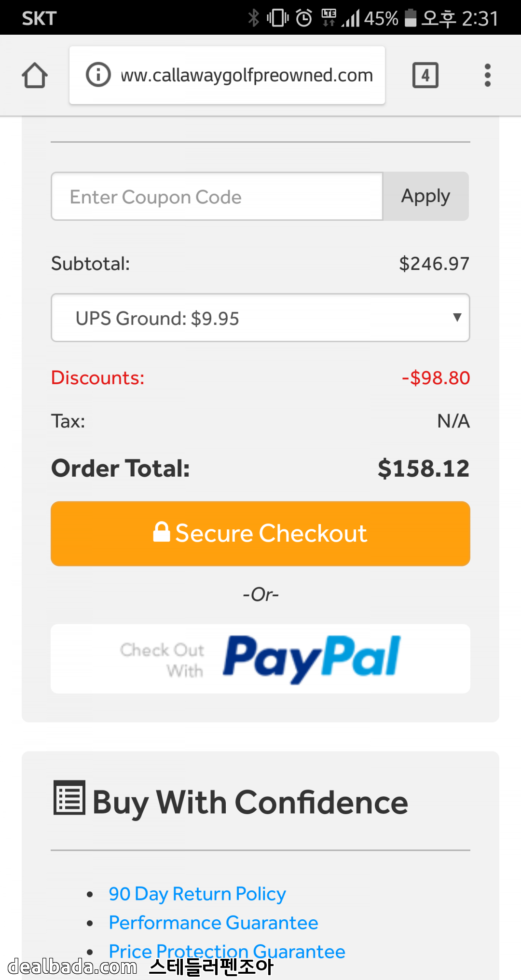Tap the Bluetooth status icon

[253, 18]
